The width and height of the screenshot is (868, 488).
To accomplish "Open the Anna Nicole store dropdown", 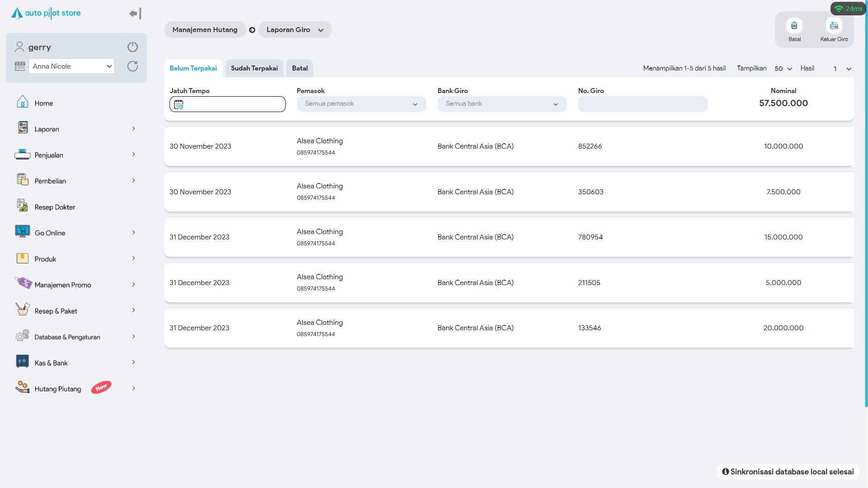I will 71,66.
